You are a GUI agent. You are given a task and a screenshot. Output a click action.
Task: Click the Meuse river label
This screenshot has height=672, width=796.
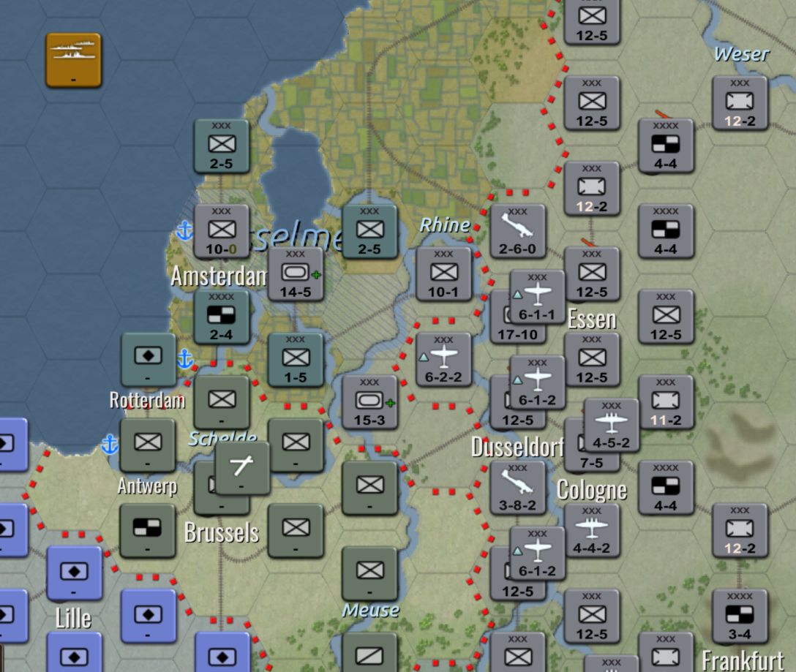point(371,610)
